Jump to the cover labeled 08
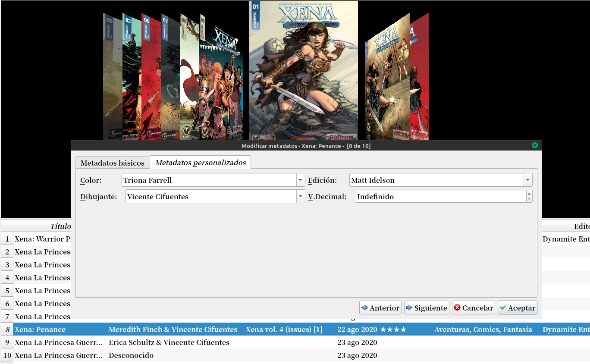This screenshot has height=364, width=590. 189,76
